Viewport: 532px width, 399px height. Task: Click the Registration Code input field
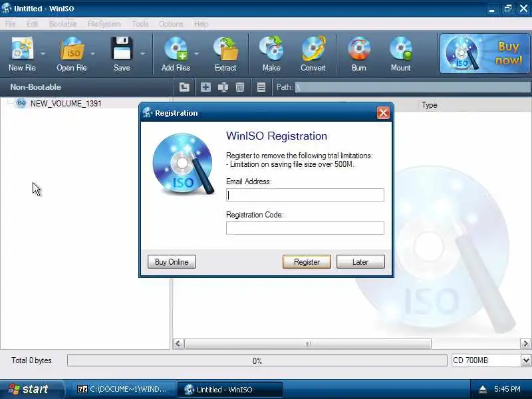click(x=305, y=228)
